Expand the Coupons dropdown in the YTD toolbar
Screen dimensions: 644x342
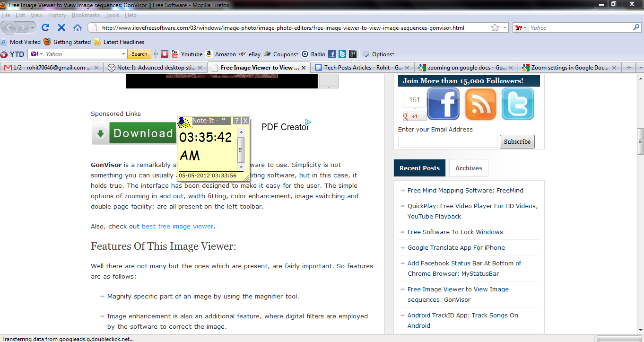click(281, 54)
